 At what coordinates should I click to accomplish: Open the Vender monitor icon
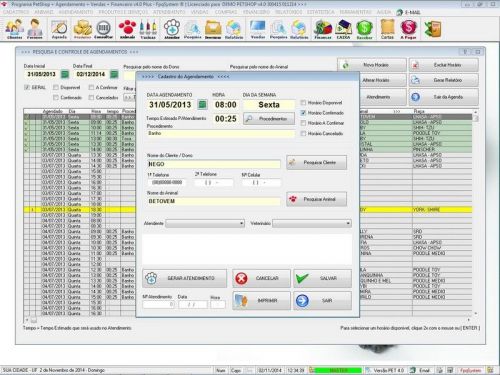(258, 29)
